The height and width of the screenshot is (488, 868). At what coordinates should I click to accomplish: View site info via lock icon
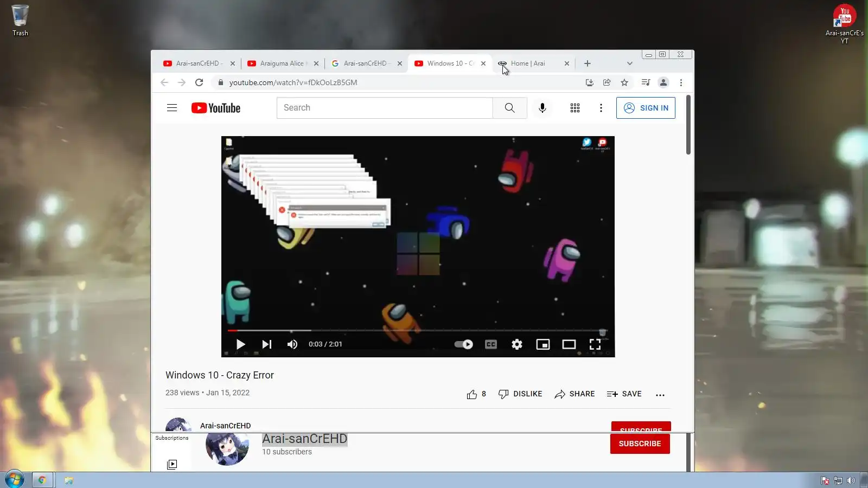220,82
